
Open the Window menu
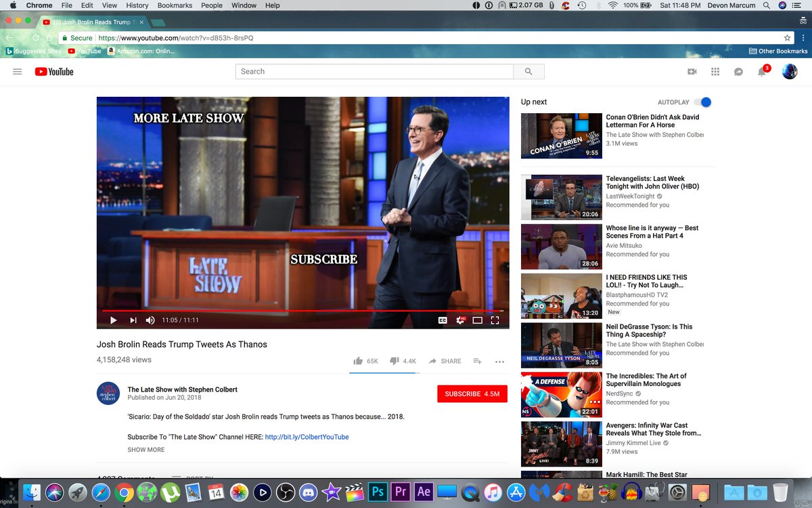(x=244, y=5)
